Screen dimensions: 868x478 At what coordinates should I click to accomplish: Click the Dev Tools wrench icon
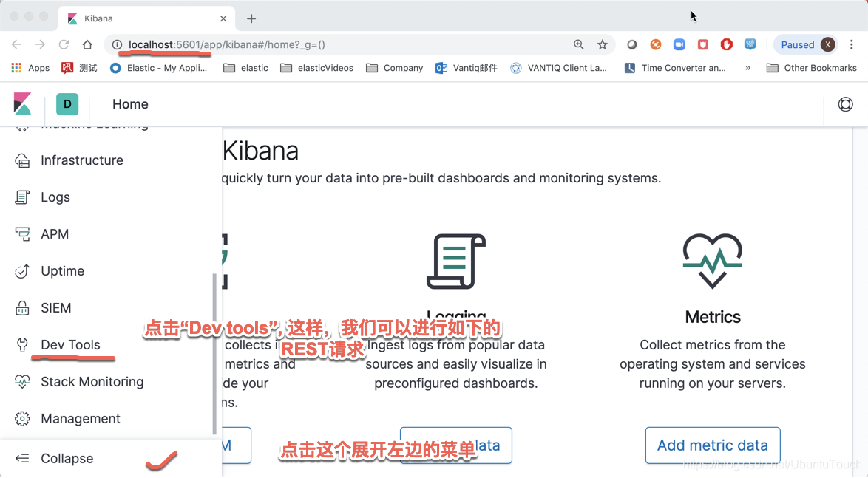point(22,345)
